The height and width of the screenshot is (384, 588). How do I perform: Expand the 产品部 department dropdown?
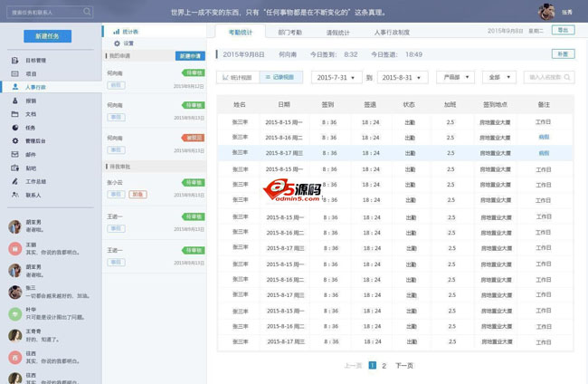click(456, 77)
